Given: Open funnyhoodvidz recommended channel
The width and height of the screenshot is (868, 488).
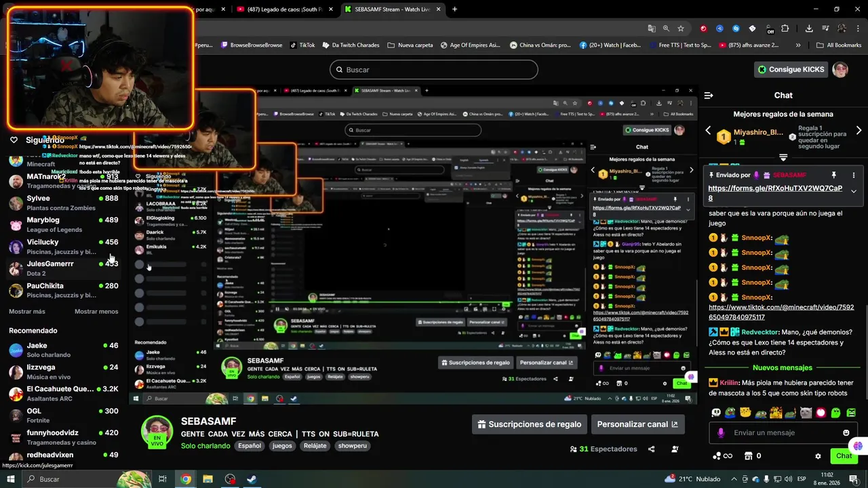Looking at the screenshot, I should [x=64, y=436].
